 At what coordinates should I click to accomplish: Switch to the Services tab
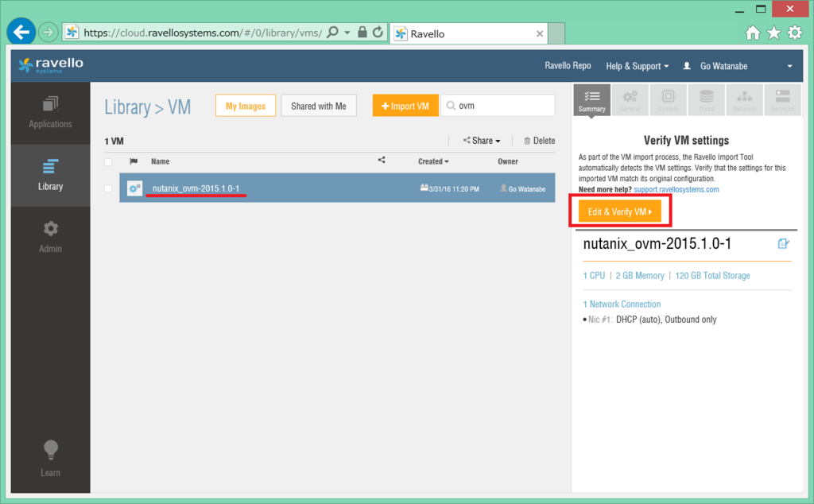[x=782, y=100]
